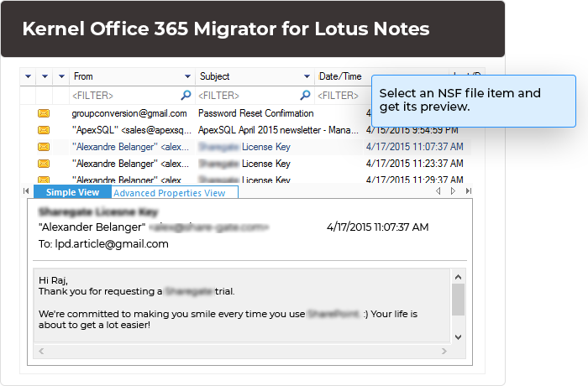Select ApexSQL April 2015 newsletter subject
The width and height of the screenshot is (588, 386).
(x=278, y=130)
